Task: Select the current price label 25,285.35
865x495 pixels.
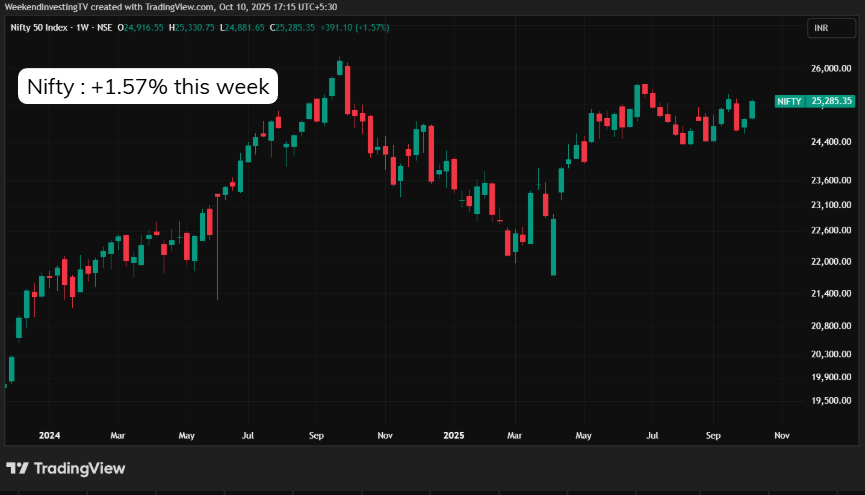Action: (x=831, y=101)
